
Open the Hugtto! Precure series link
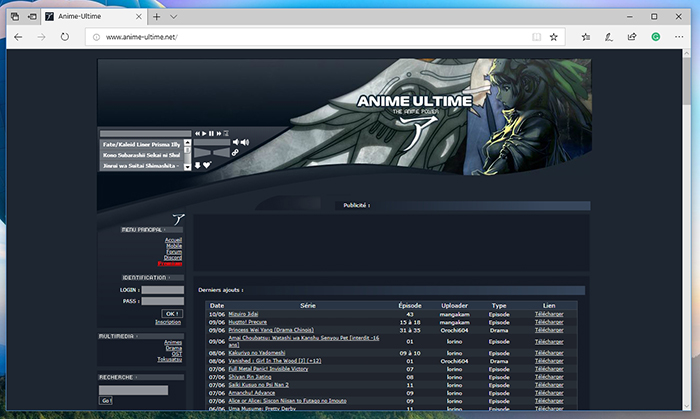point(248,322)
